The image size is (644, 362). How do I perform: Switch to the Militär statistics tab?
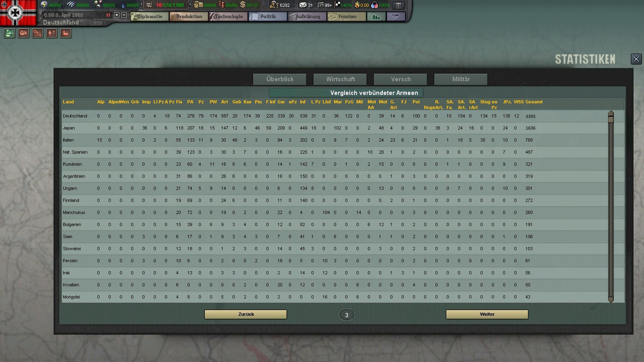461,79
